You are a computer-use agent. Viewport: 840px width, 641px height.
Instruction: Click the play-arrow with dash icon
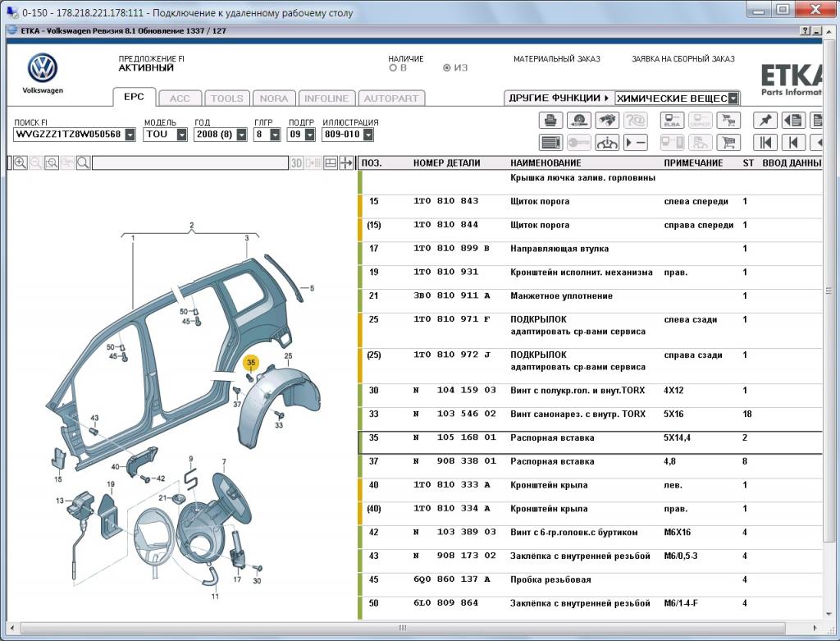click(636, 143)
